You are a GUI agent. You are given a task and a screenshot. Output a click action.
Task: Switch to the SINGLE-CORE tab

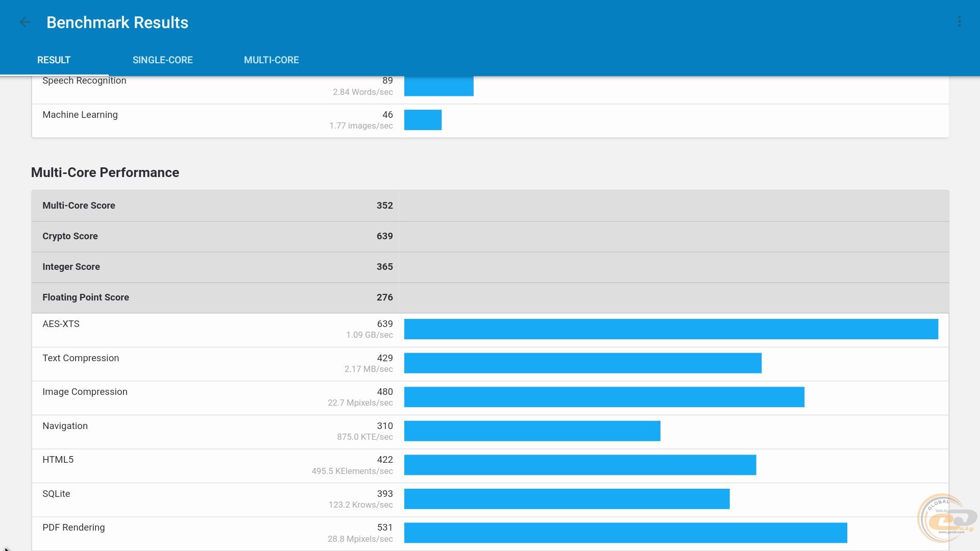pos(162,60)
